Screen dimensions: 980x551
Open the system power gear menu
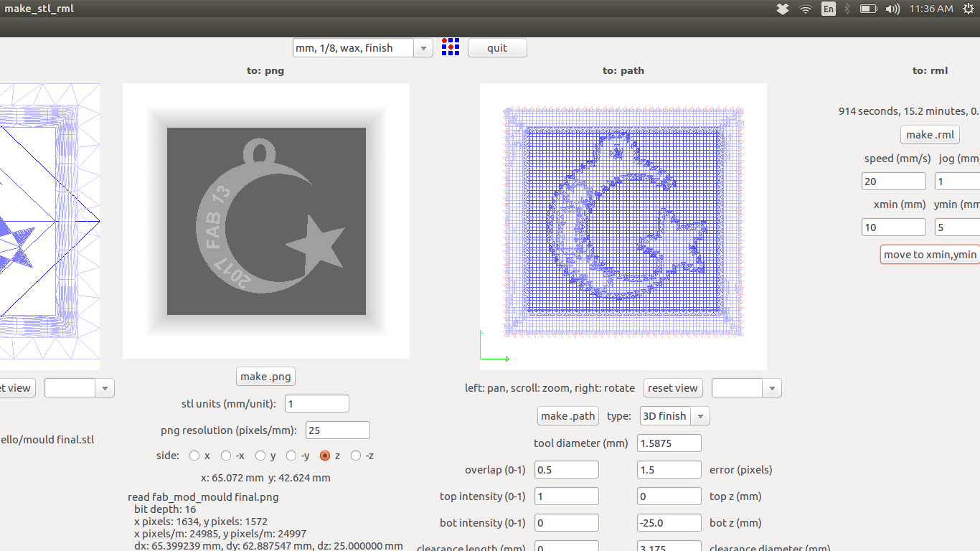(969, 9)
